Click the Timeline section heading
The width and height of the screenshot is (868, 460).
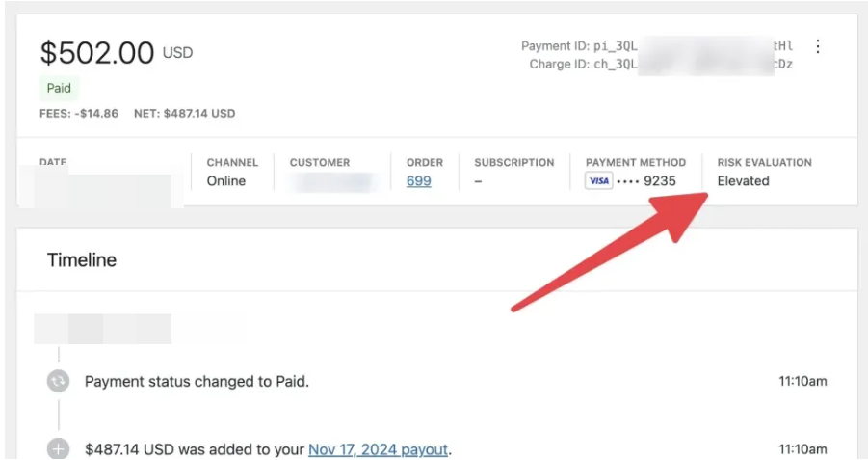tap(82, 260)
